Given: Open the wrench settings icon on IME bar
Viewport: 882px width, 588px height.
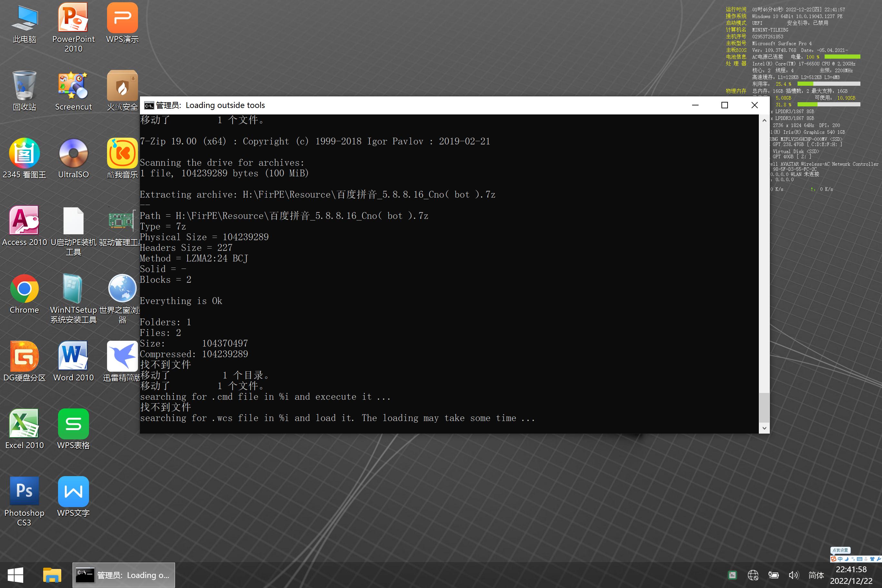Looking at the screenshot, I should [879, 559].
